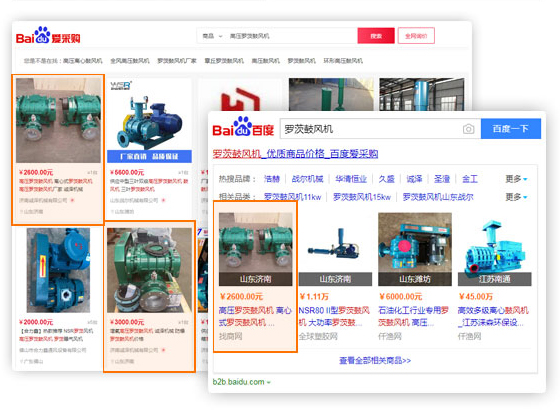This screenshot has width=560, height=414.
Task: Open the 山东潍坊 blower product image
Action: click(415, 249)
